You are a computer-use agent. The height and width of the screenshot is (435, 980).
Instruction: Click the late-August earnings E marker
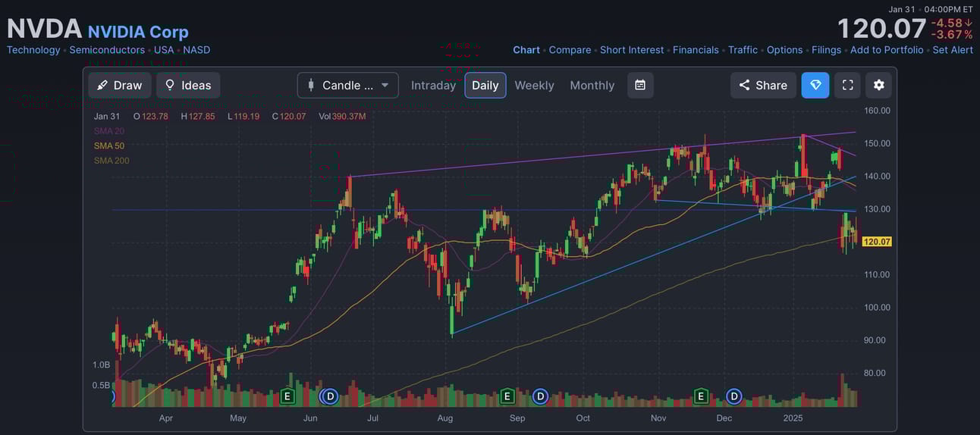click(x=507, y=396)
